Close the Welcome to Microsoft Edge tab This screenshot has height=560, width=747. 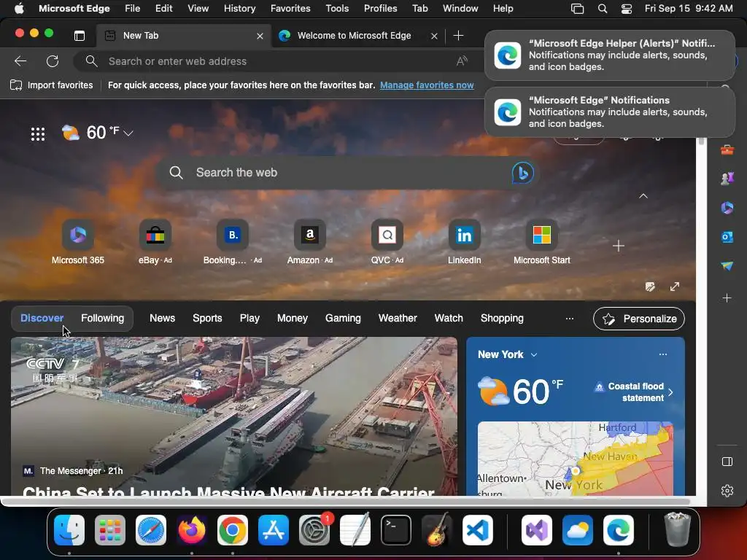tap(434, 36)
